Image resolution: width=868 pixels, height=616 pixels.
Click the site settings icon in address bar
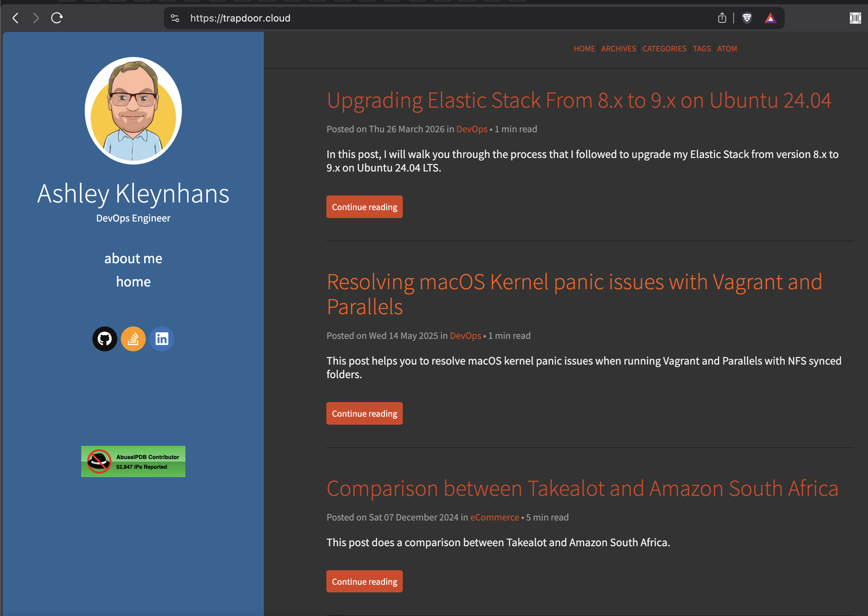(x=175, y=18)
